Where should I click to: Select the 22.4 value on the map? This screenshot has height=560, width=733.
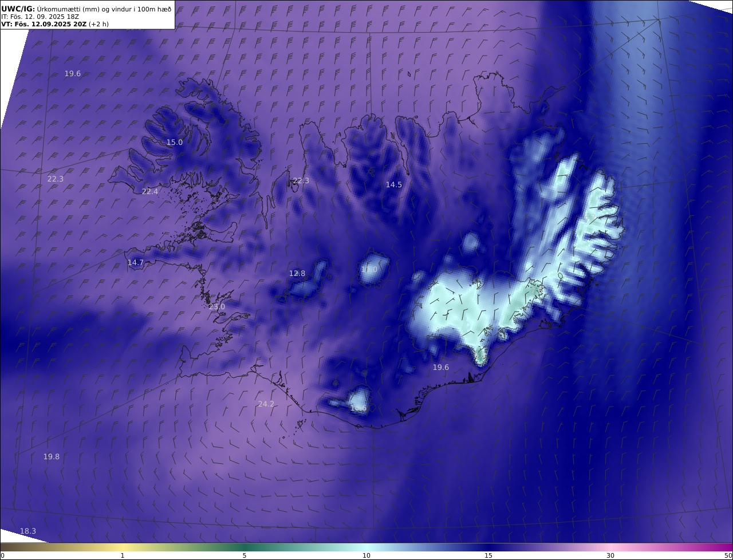pyautogui.click(x=150, y=191)
